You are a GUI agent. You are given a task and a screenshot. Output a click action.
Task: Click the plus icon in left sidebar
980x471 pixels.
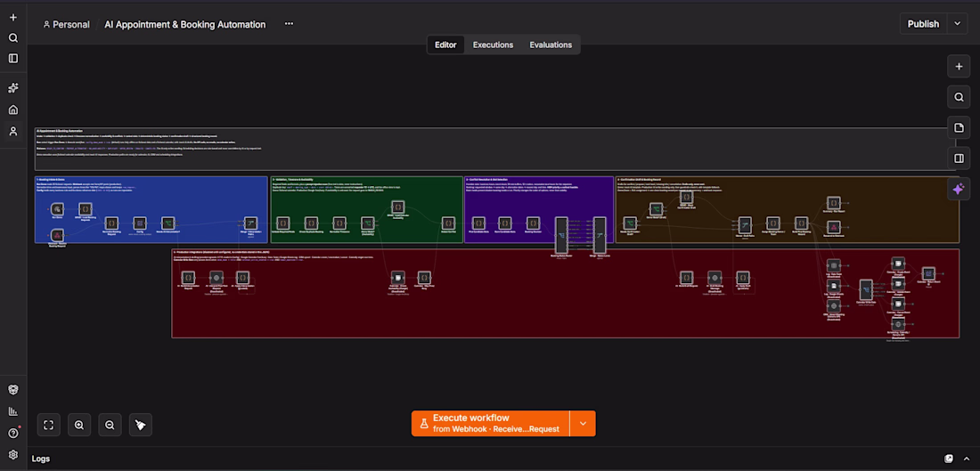pos(13,18)
